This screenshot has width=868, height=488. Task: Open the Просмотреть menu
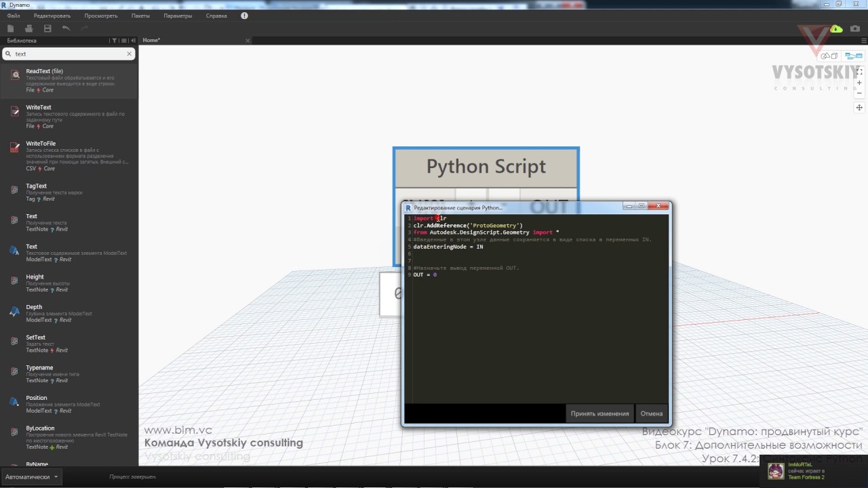(101, 16)
